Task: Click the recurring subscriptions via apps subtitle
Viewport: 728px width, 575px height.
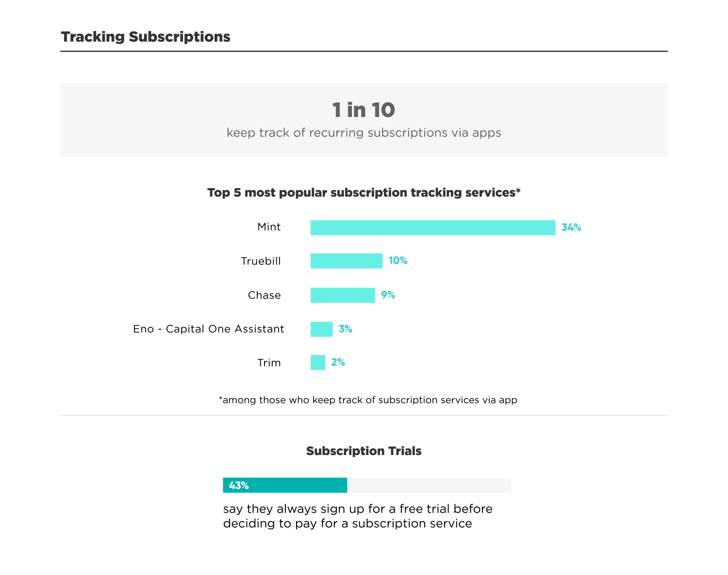Action: 364,133
